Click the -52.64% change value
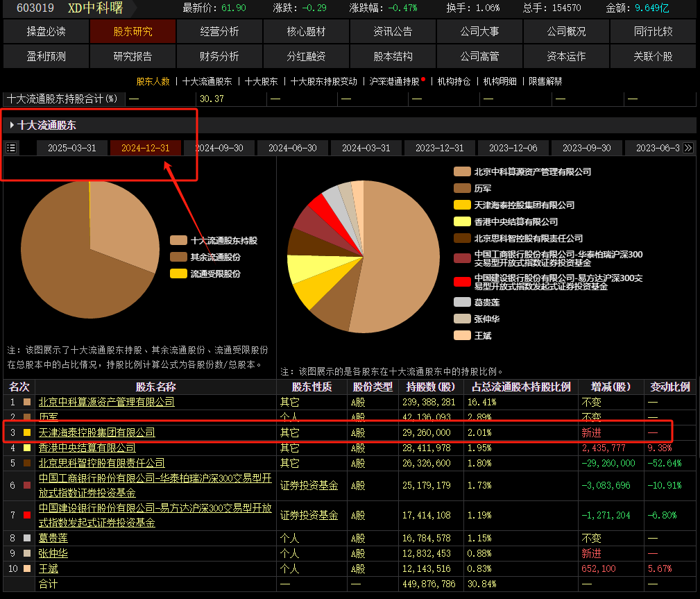 click(x=665, y=463)
